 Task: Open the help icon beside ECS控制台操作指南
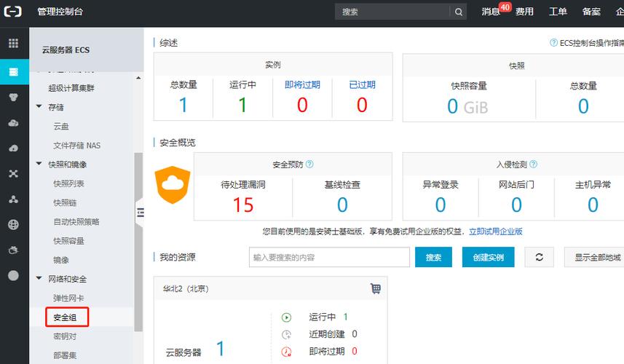(x=553, y=42)
